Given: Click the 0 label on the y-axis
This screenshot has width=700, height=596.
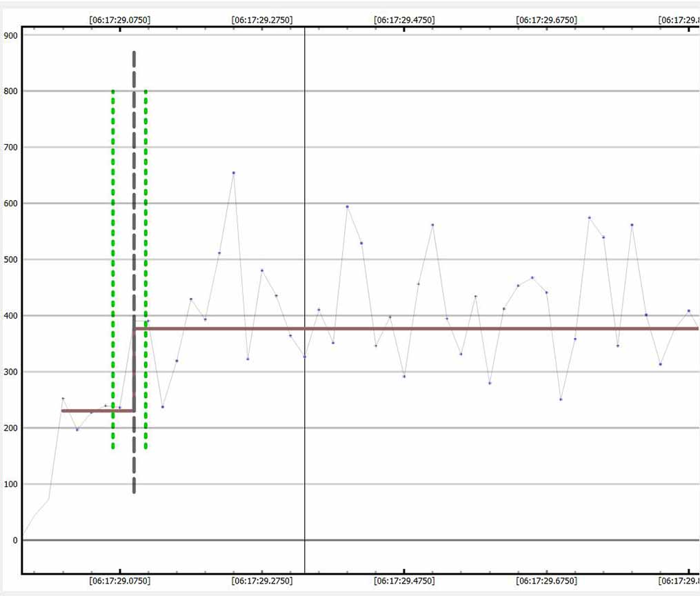Looking at the screenshot, I should 14,540.
